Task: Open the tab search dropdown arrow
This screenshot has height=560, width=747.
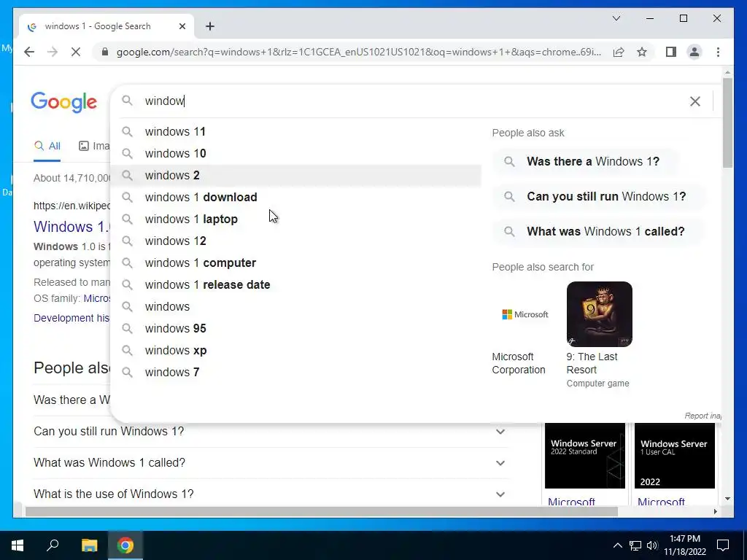Action: (x=616, y=18)
